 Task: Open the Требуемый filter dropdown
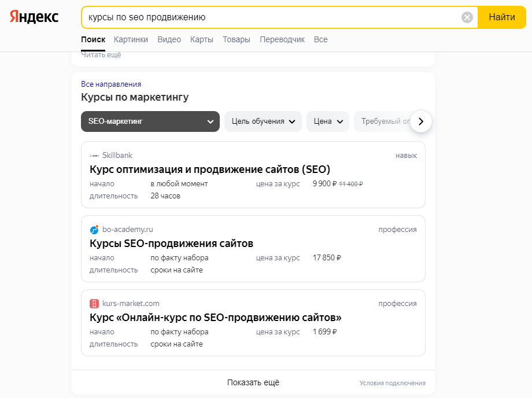(382, 121)
